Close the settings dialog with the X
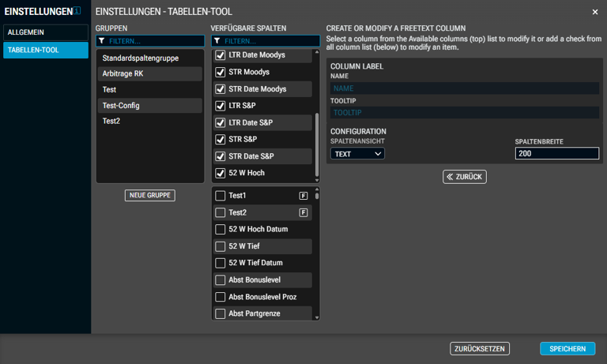Image resolution: width=607 pixels, height=364 pixels. coord(595,12)
